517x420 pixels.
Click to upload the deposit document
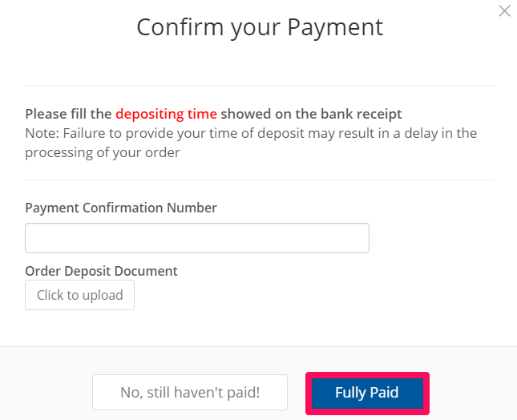click(x=79, y=295)
